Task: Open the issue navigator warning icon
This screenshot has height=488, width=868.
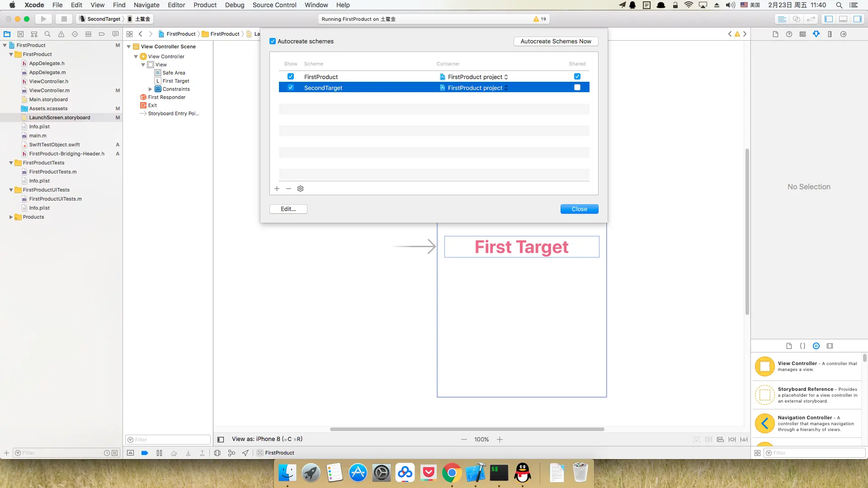Action: (x=61, y=34)
